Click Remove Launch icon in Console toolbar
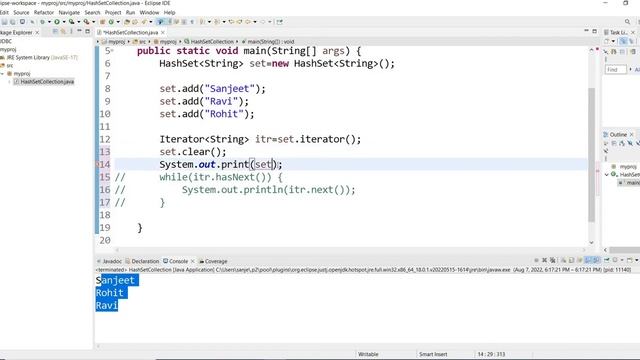Screen dimensions: 640x360 click(544, 260)
